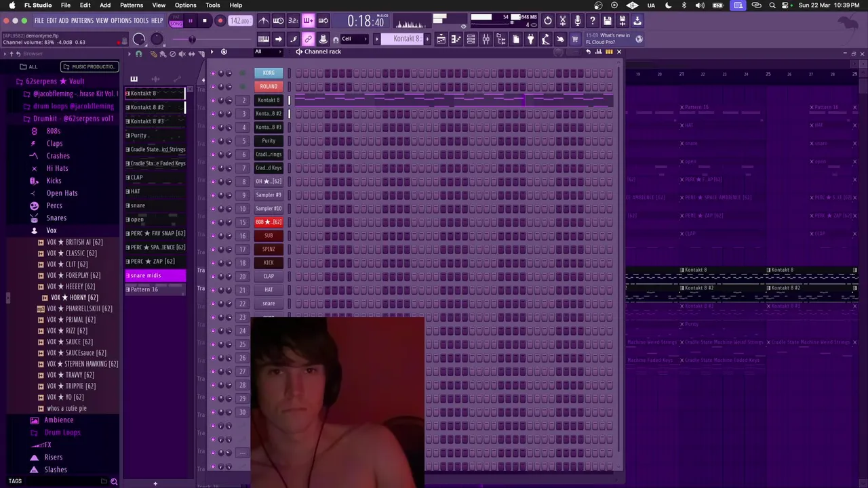Toggle typing keyboard to piano icon
Image resolution: width=868 pixels, height=488 pixels.
coord(263,39)
